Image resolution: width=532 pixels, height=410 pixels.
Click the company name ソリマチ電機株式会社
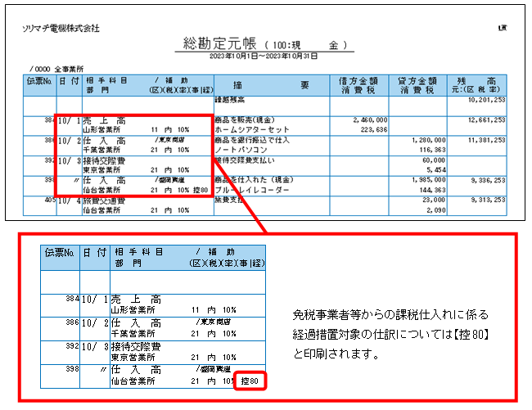click(61, 29)
